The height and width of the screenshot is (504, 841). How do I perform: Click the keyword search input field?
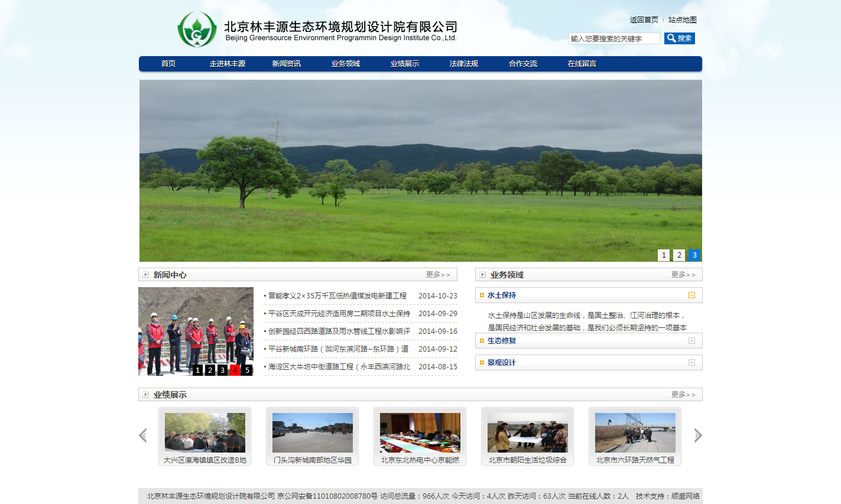(x=613, y=38)
